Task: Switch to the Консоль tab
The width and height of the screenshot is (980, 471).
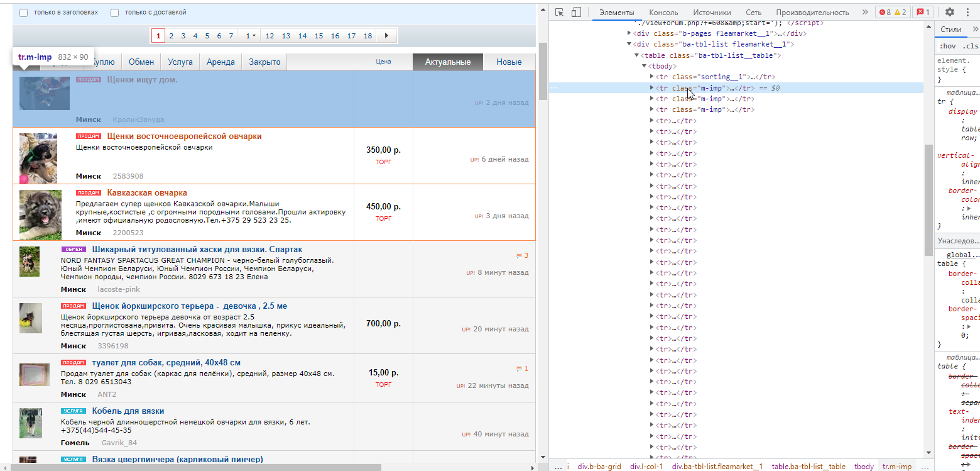Action: pos(663,12)
